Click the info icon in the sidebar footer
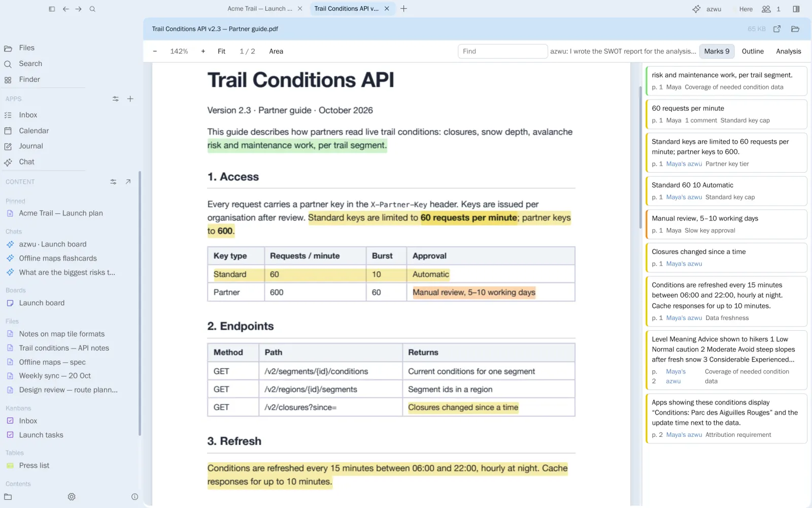 [134, 497]
